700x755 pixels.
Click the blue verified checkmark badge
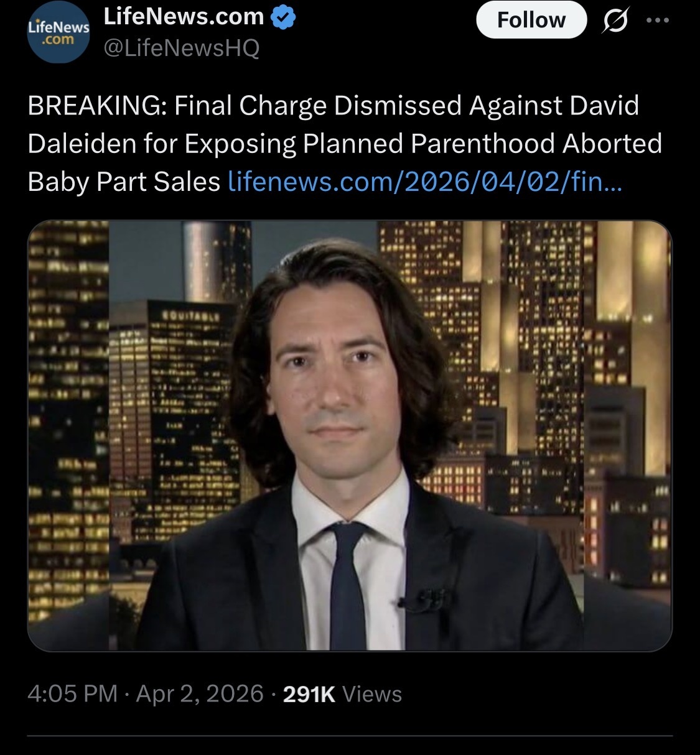click(x=284, y=18)
